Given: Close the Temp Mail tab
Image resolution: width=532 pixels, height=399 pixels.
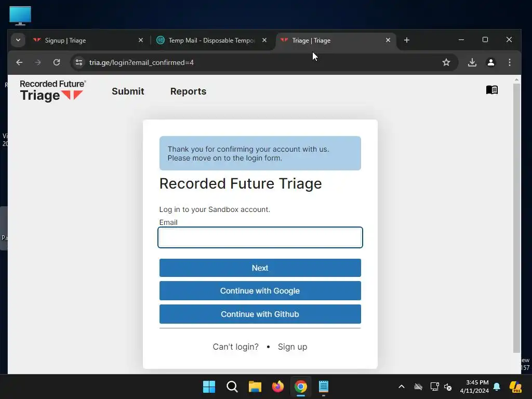Looking at the screenshot, I should [x=264, y=40].
